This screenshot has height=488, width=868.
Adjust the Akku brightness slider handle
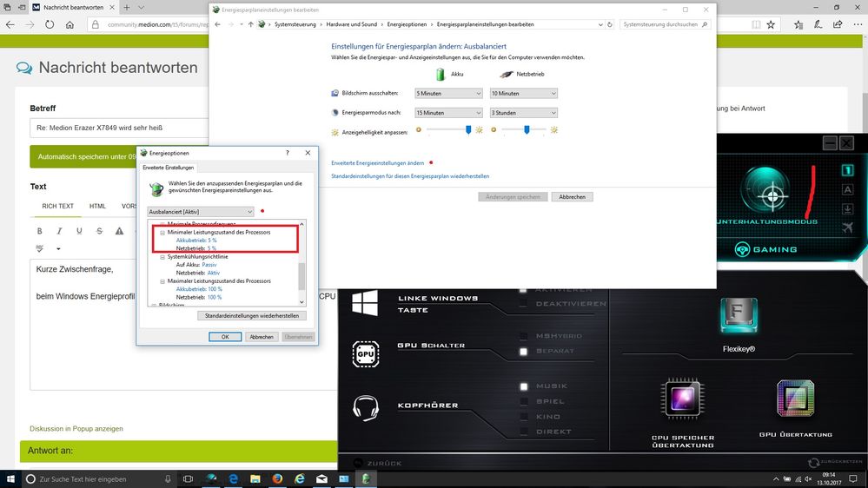tap(468, 129)
